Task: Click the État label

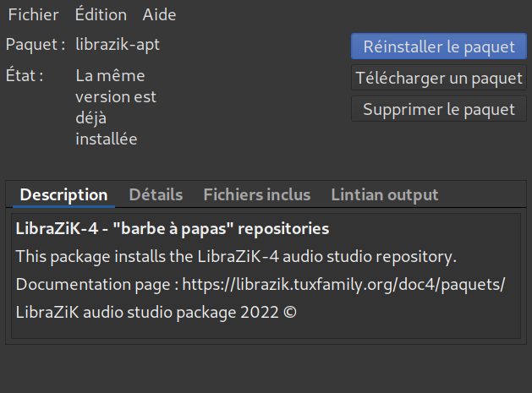Action: click(25, 75)
